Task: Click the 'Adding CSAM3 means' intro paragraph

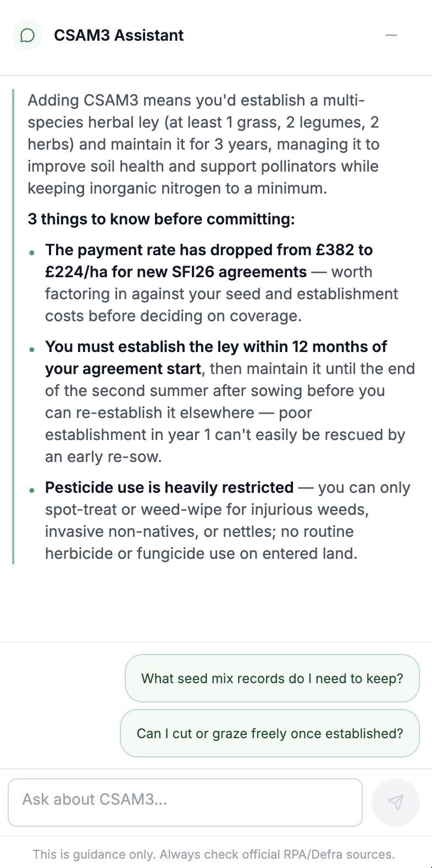Action: (x=204, y=144)
